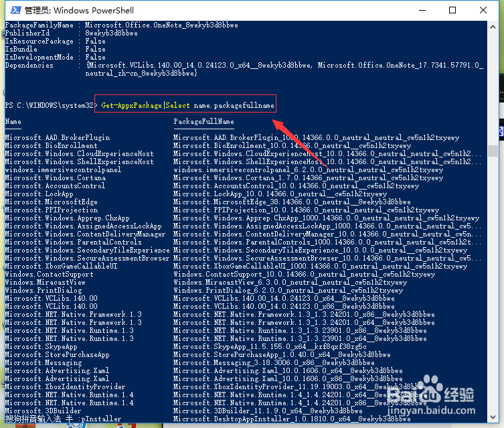The width and height of the screenshot is (504, 428).
Task: Click windows.immersivecontrolpanel in the Name column
Action: [64, 169]
